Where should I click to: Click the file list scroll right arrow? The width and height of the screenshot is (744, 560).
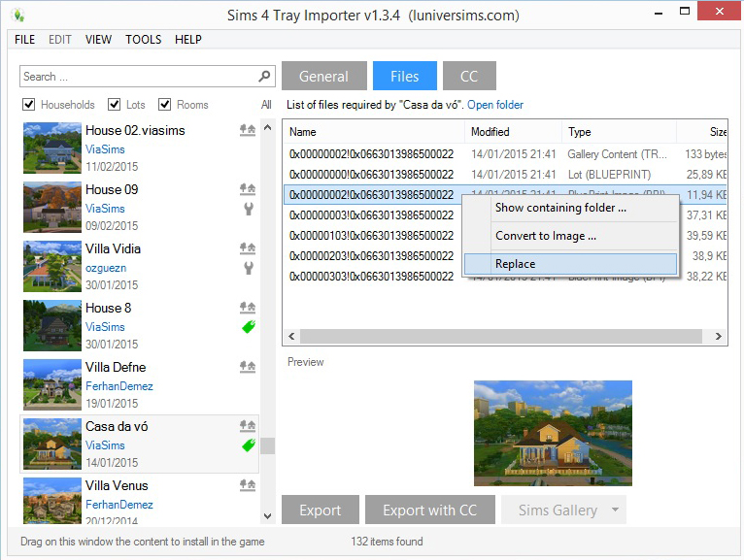click(719, 336)
